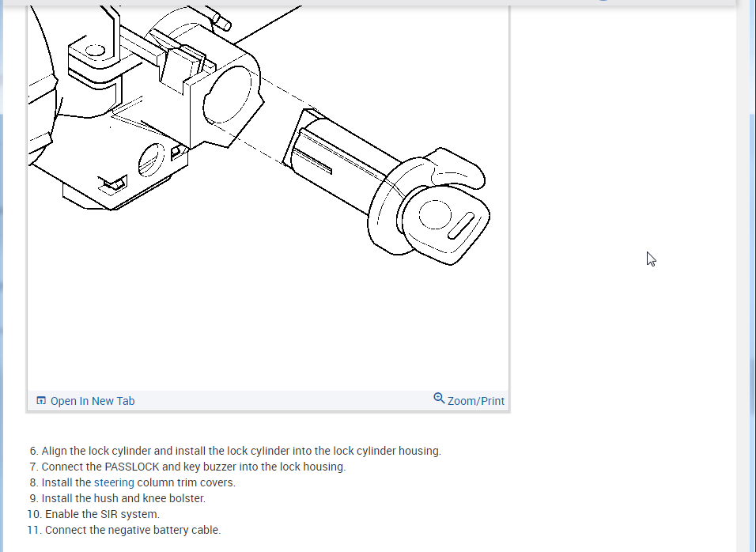
Task: Click step 11 'Connect the negative battery cable'
Action: coord(133,531)
